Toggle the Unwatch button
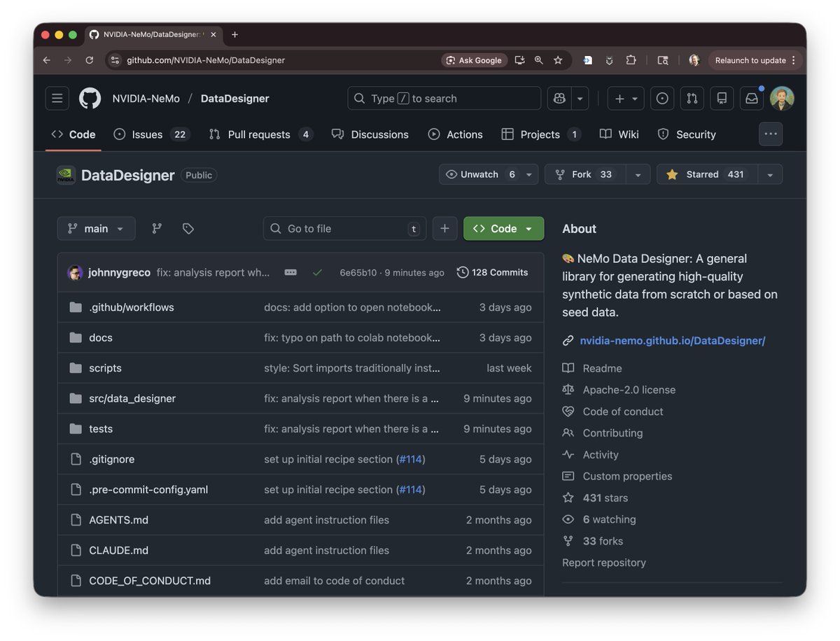Image resolution: width=840 pixels, height=641 pixels. 480,174
